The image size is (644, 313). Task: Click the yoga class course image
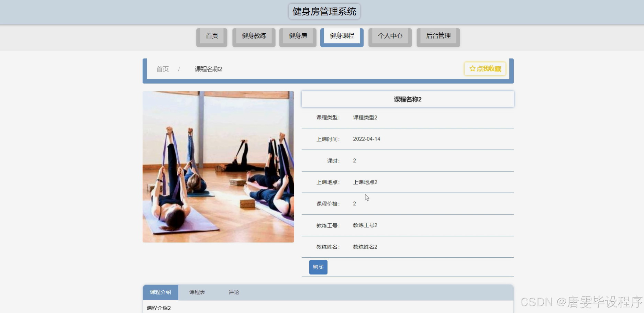pyautogui.click(x=218, y=167)
